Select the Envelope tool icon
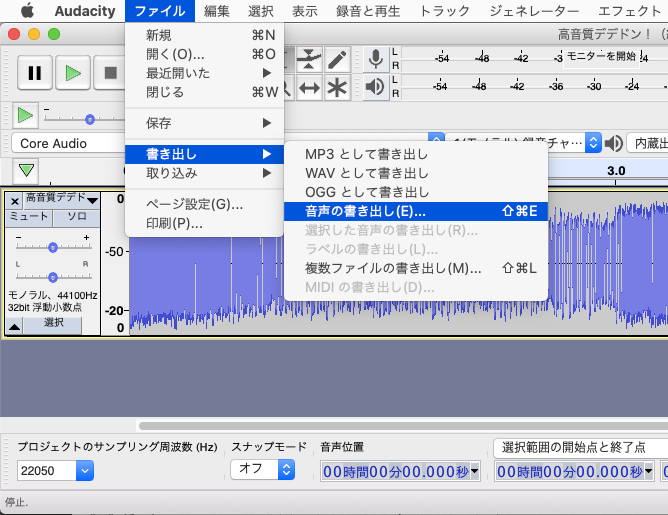This screenshot has height=515, width=668. (x=309, y=59)
